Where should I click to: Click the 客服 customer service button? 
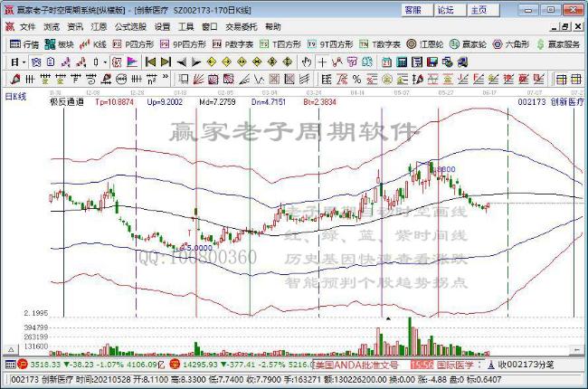pos(417,10)
